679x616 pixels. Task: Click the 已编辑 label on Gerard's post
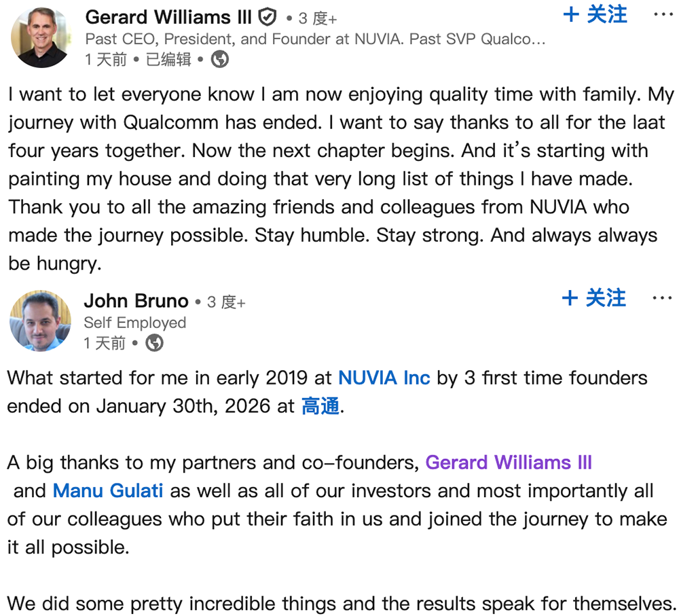168,60
